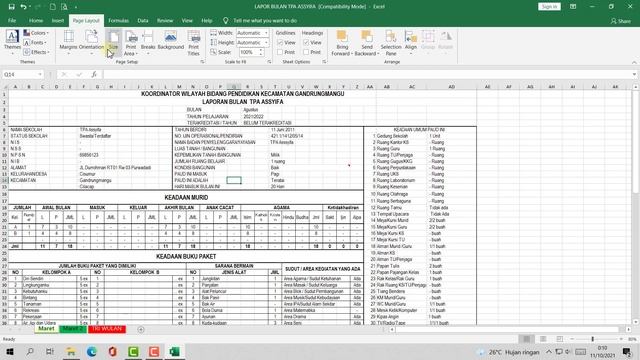Open Sheet Options dialog launcher
This screenshot has height=360, width=640.
tap(324, 62)
